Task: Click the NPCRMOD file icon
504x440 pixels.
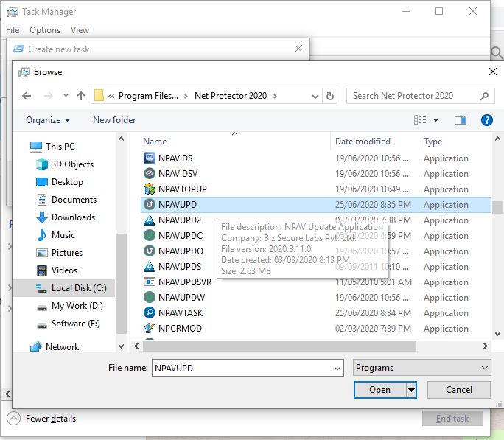Action: 149,329
